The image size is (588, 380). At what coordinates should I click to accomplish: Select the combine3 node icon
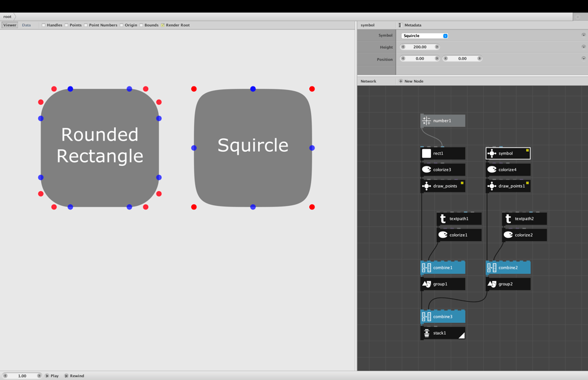click(426, 316)
